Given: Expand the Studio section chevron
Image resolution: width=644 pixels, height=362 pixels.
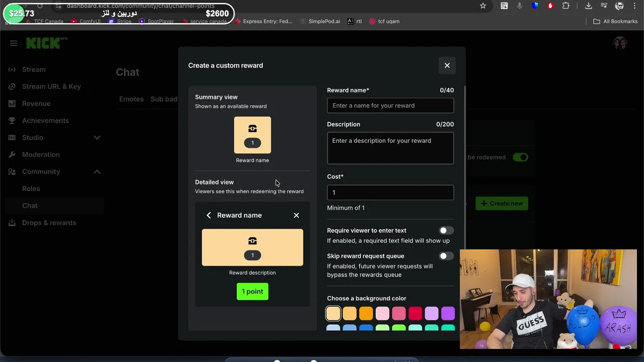Looking at the screenshot, I should (x=97, y=138).
